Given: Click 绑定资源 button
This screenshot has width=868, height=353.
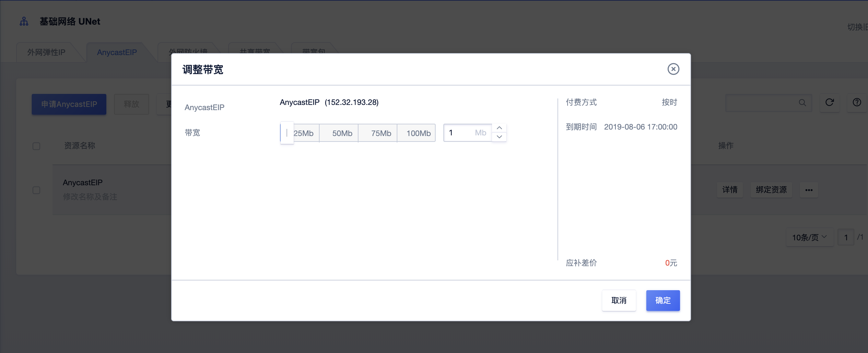Looking at the screenshot, I should (x=771, y=190).
